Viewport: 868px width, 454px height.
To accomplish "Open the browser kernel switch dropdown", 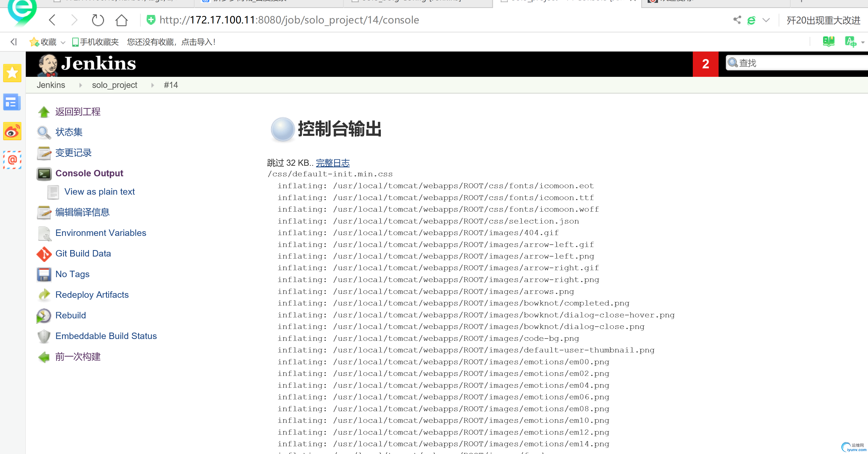I will coord(766,20).
